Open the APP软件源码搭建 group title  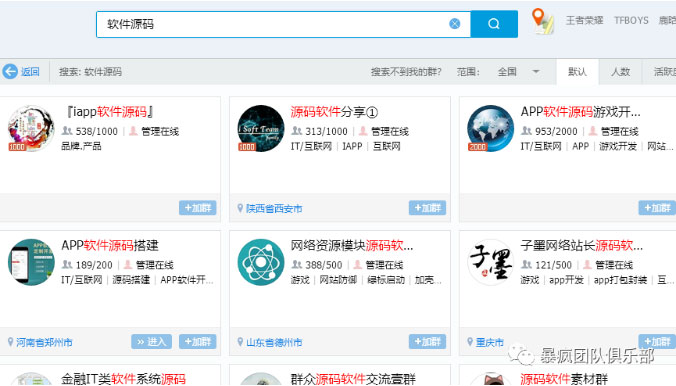tap(110, 246)
